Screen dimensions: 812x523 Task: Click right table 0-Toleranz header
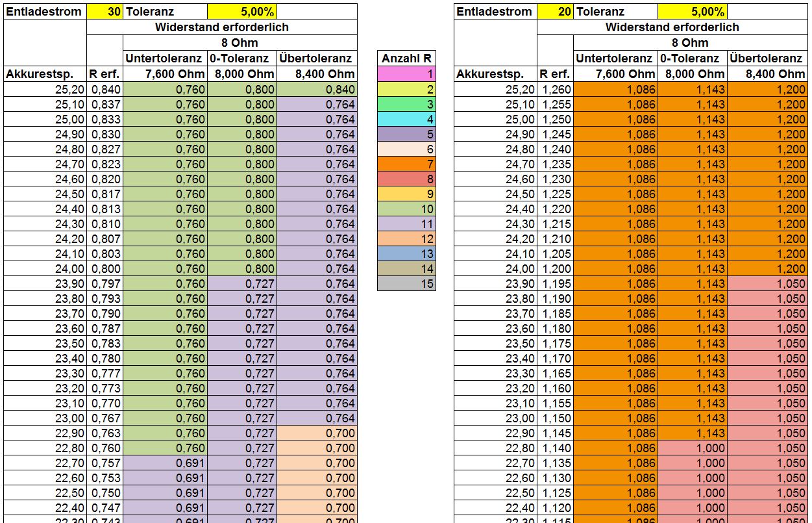coord(692,58)
